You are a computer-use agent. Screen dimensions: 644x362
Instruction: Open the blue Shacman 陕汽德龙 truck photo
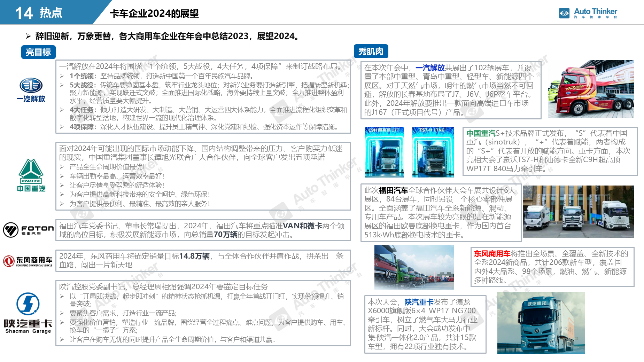[541, 323]
